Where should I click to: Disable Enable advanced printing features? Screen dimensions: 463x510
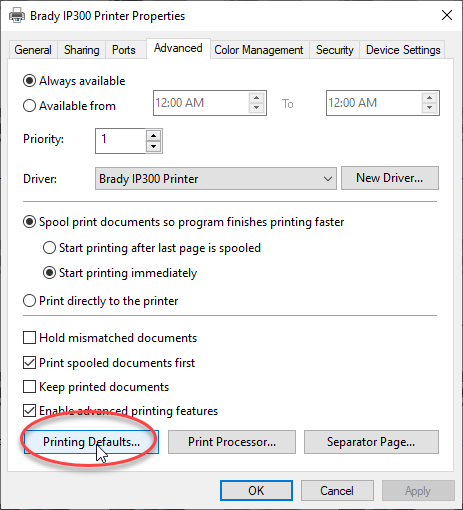point(29,411)
